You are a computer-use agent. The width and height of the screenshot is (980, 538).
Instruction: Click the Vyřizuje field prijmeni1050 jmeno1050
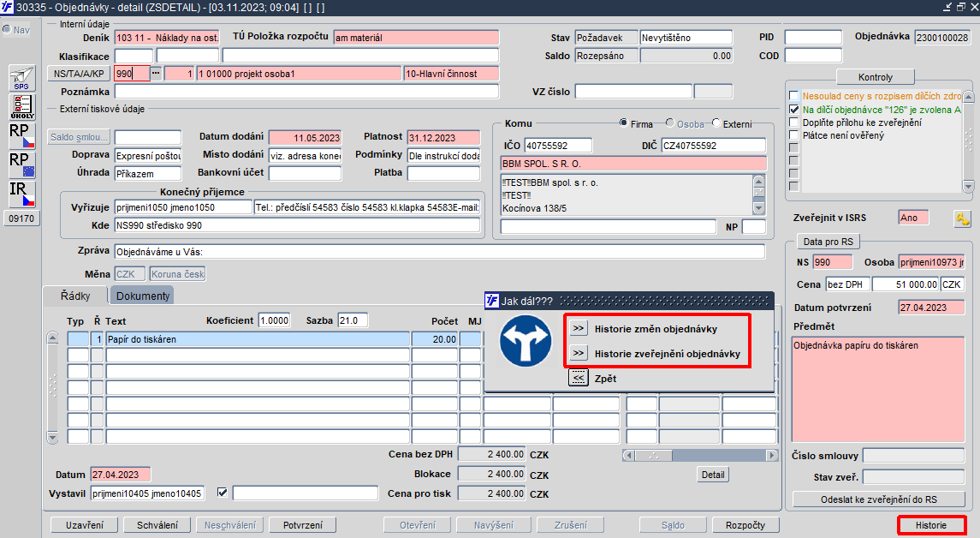tap(183, 207)
